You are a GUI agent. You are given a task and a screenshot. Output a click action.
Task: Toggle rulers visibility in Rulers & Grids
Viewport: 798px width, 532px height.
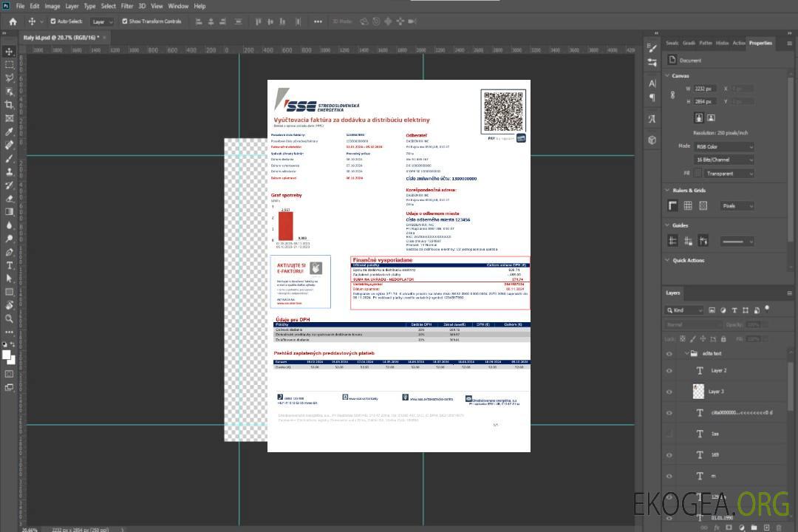pyautogui.click(x=673, y=205)
